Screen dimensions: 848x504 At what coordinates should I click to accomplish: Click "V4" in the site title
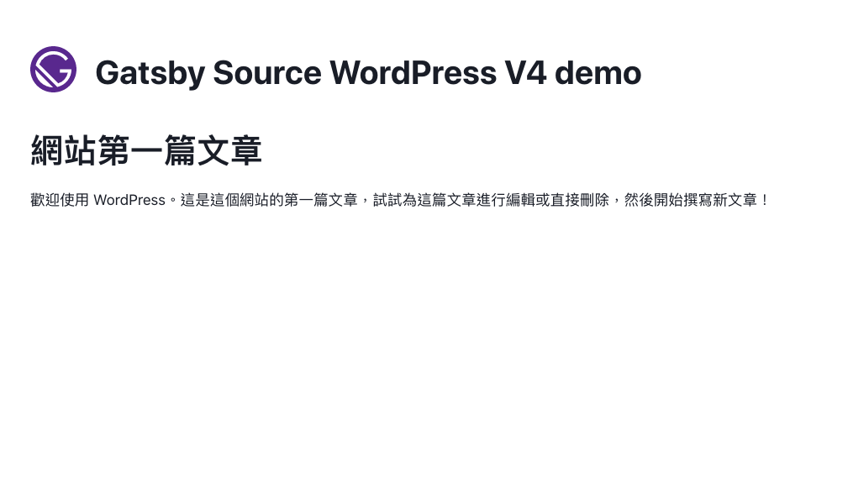click(x=525, y=72)
